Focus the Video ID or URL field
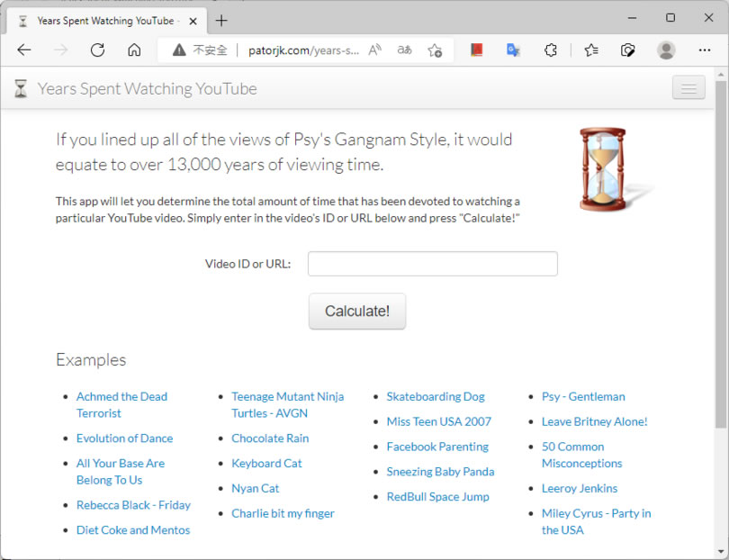Image resolution: width=729 pixels, height=560 pixels. [432, 264]
